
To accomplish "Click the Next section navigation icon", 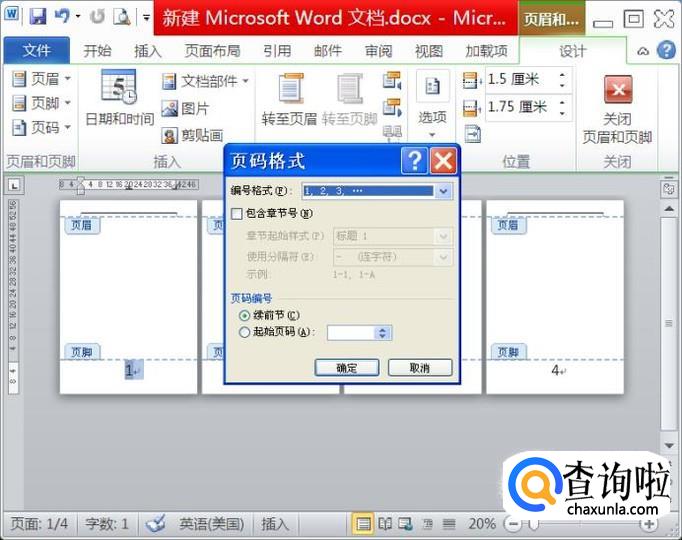I will (392, 107).
